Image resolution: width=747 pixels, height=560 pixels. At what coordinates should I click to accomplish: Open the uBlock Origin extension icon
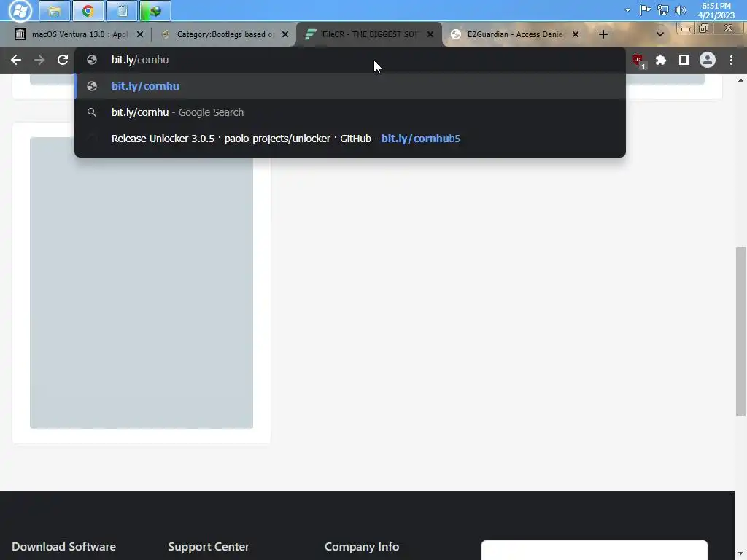[x=638, y=61]
